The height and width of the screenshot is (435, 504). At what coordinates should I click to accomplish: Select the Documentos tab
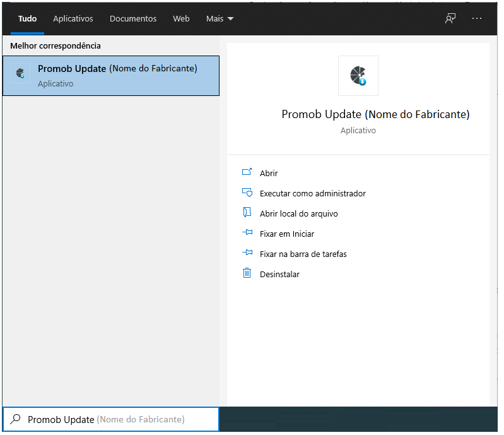click(x=133, y=19)
